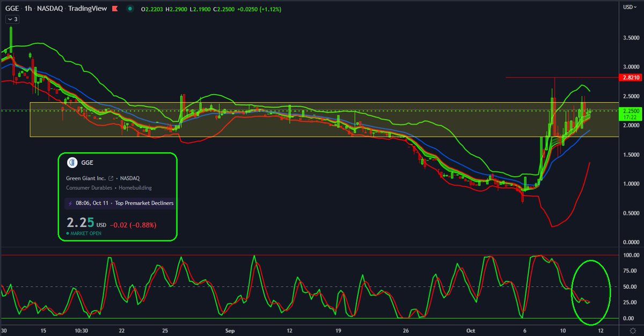Open the Green Giant Inc. external link icon
The height and width of the screenshot is (336, 644).
[x=111, y=178]
